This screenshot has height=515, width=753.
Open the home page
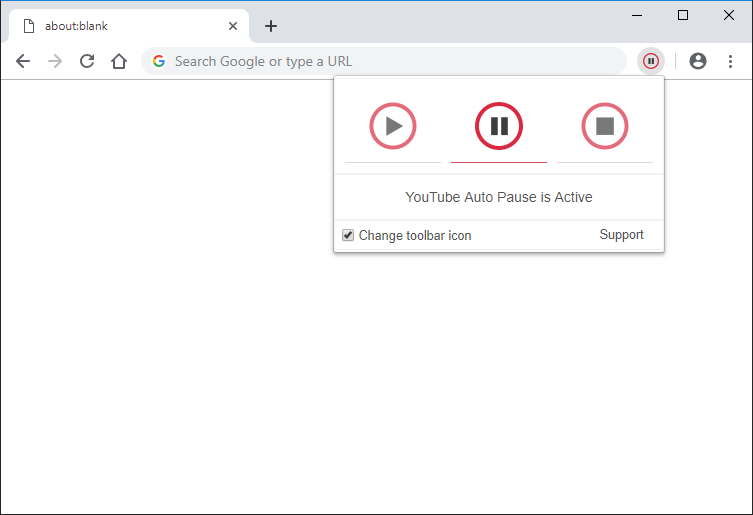[119, 61]
